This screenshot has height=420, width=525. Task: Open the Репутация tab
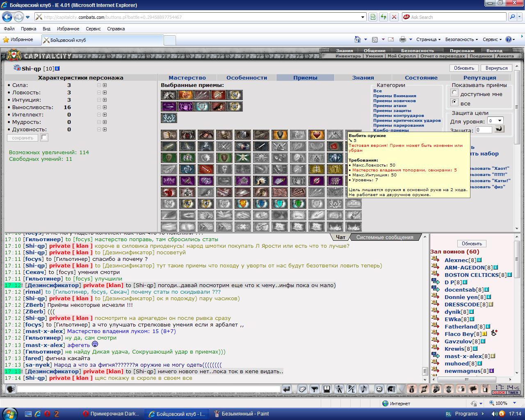coord(479,78)
